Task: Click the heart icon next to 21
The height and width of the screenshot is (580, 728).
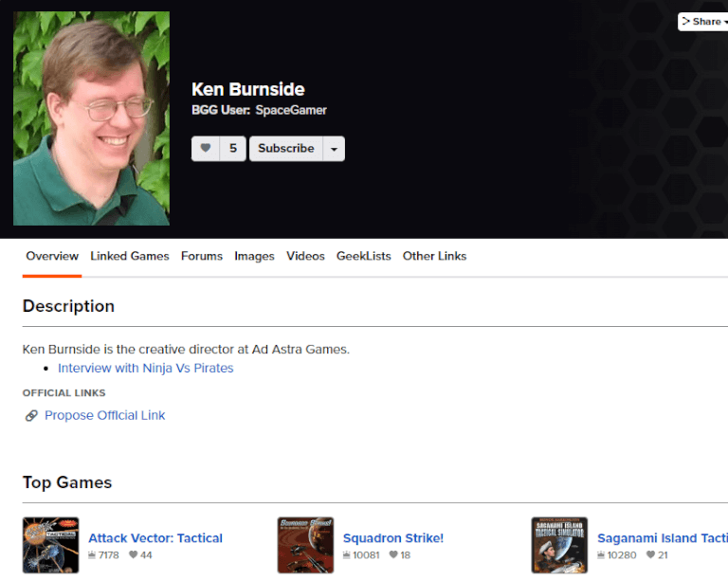Action: tap(650, 555)
